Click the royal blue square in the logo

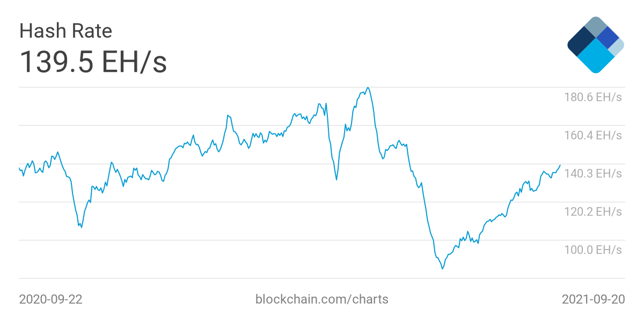click(608, 38)
